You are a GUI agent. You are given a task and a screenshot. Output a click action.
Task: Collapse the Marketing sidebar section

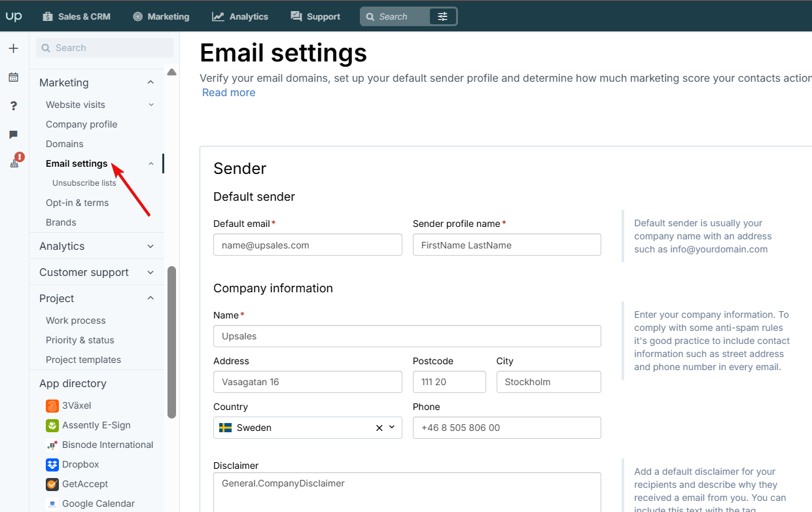coord(150,82)
